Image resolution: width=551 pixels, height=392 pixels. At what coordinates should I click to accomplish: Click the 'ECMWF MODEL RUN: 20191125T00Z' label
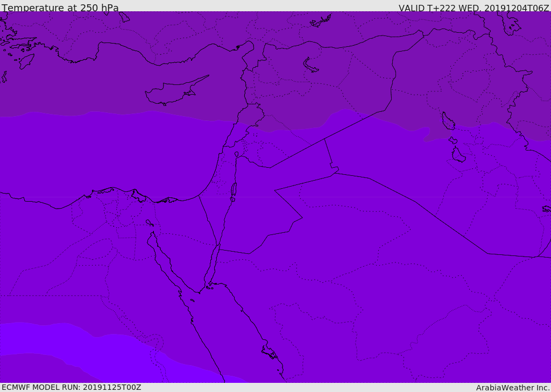[x=72, y=387]
